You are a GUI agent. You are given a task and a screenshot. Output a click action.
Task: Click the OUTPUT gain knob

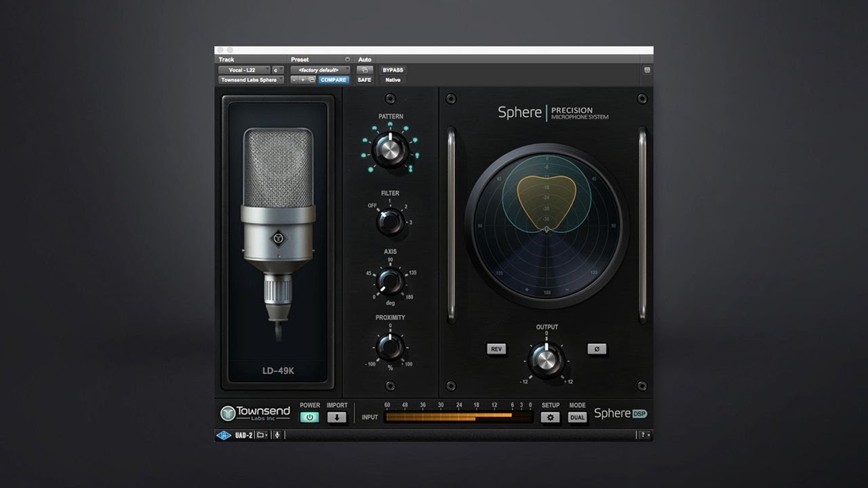pos(547,359)
